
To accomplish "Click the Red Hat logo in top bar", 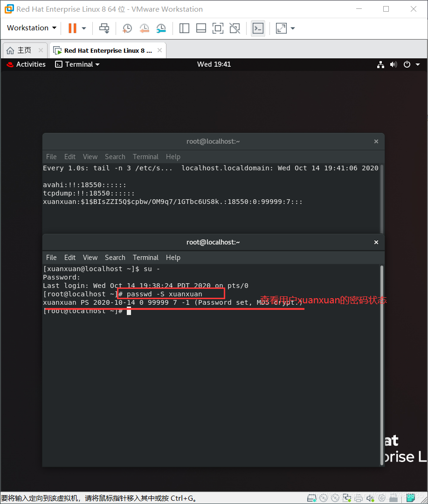I will [10, 64].
